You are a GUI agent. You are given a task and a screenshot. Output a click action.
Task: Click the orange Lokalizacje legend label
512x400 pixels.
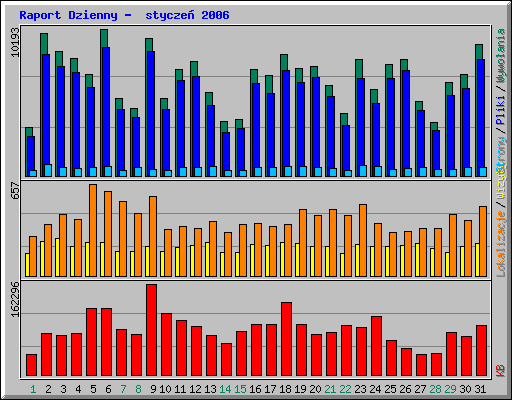point(500,244)
